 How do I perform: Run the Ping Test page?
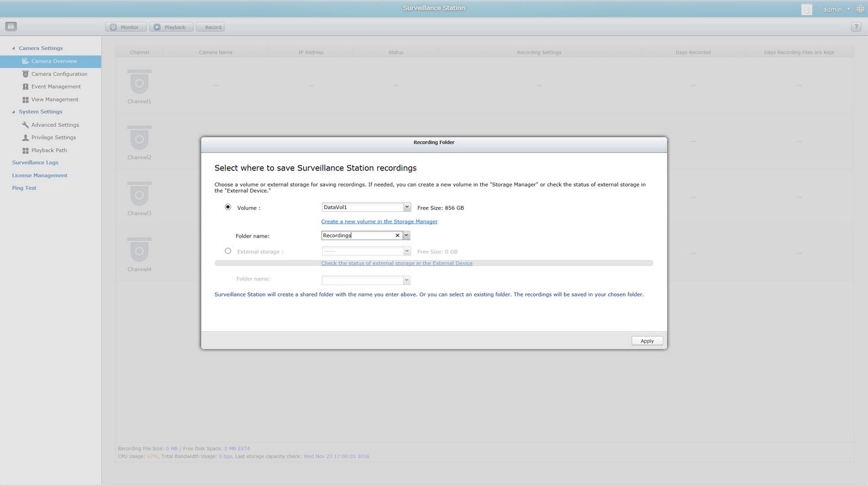[x=24, y=188]
